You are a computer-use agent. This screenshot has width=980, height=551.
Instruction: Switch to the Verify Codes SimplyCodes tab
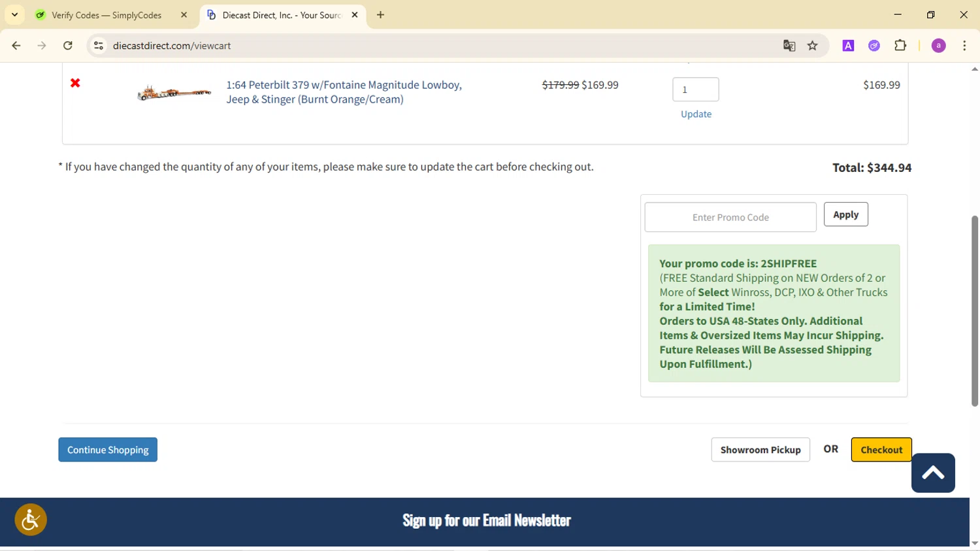tap(106, 15)
